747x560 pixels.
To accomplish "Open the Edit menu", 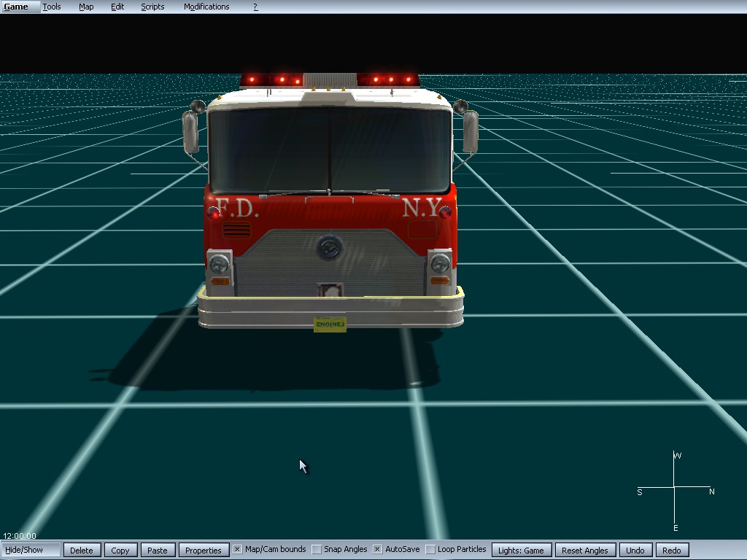I will tap(117, 7).
